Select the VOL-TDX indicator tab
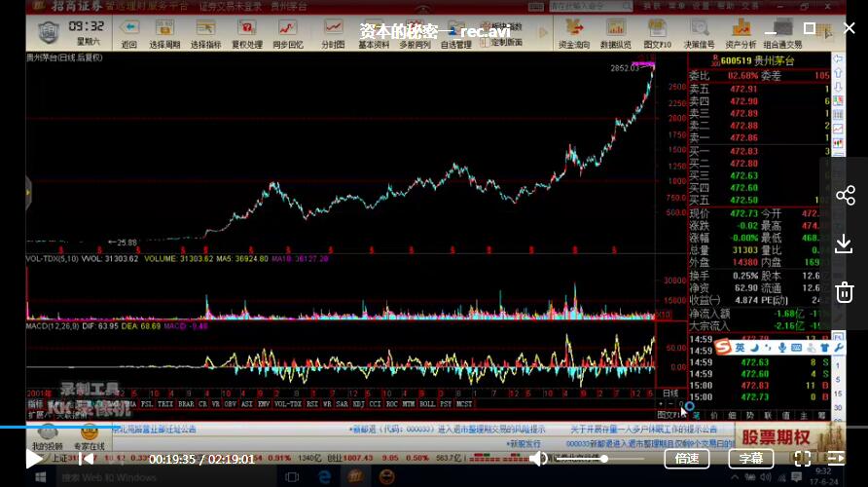This screenshot has height=487, width=868. coord(287,404)
